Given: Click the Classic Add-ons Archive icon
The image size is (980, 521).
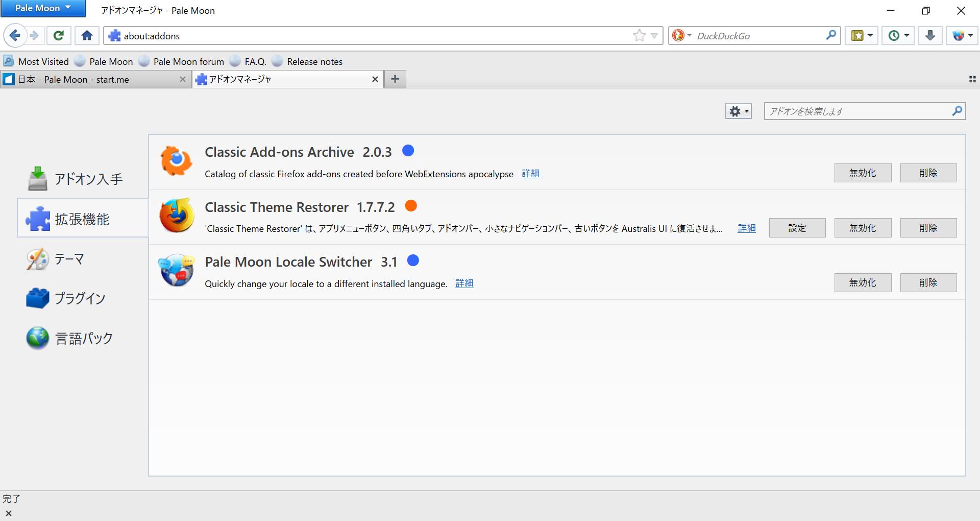Looking at the screenshot, I should coord(177,160).
